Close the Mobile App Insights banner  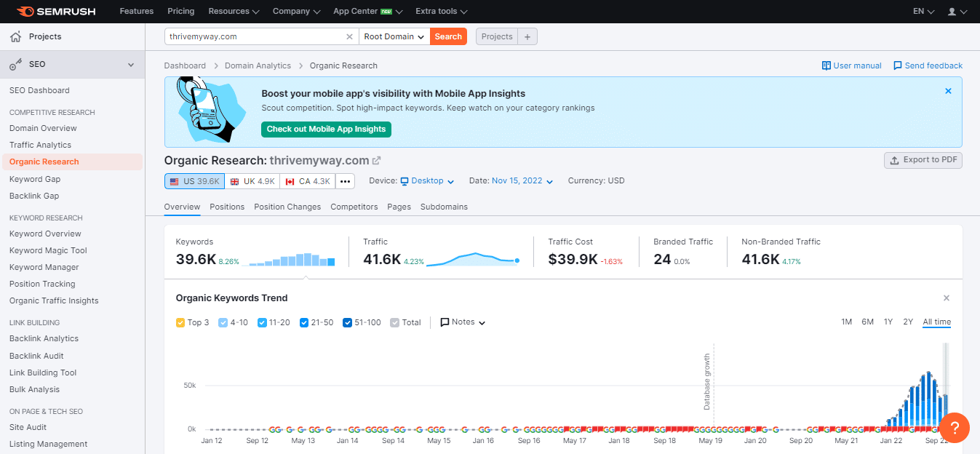pos(948,91)
